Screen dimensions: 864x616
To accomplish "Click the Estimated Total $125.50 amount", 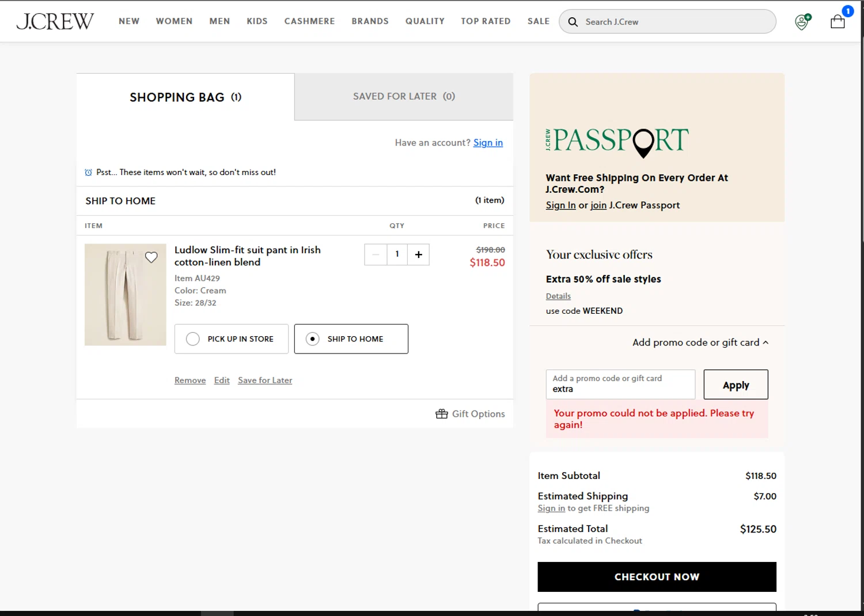I will click(x=758, y=529).
